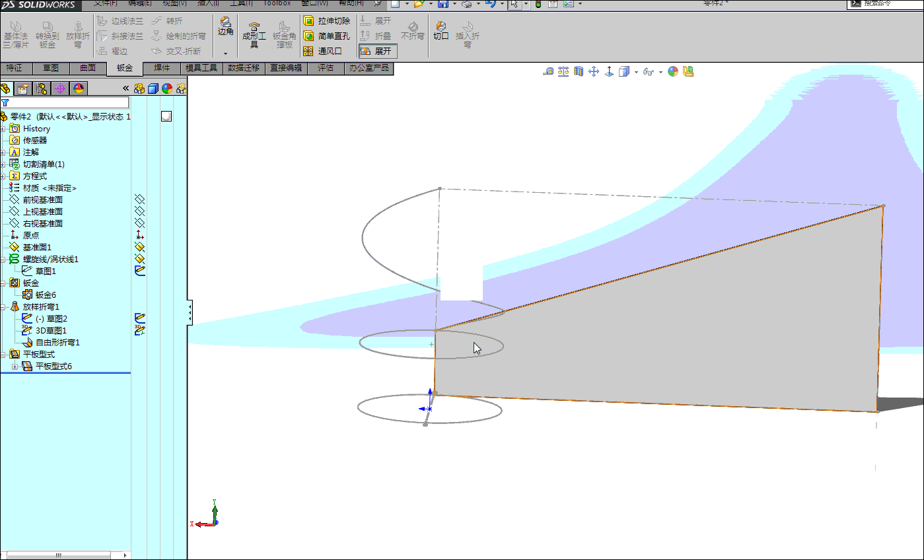Click the 简单直孔 simple hole tool
Image resolution: width=924 pixels, height=560 pixels.
point(326,36)
